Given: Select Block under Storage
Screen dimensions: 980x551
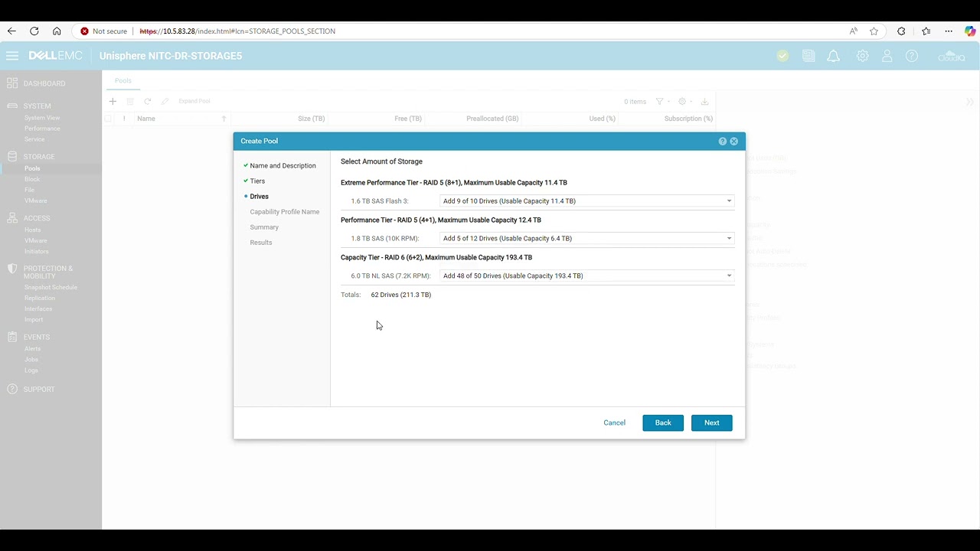Looking at the screenshot, I should (32, 179).
